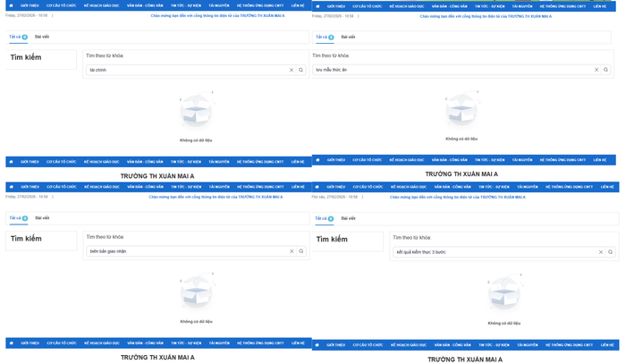Select the 'kết quả kiểm thực 3 bước' field
The height and width of the screenshot is (364, 626).
click(492, 252)
